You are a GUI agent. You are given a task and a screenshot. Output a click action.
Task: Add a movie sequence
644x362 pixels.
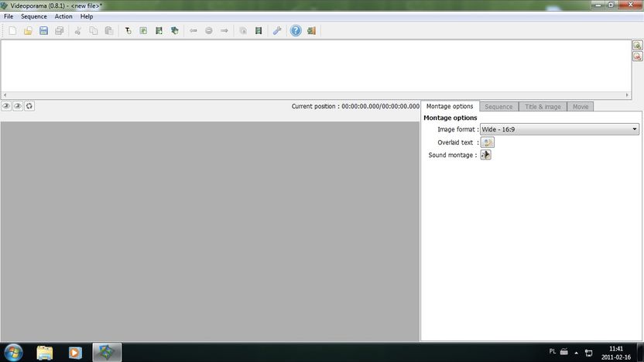click(159, 31)
